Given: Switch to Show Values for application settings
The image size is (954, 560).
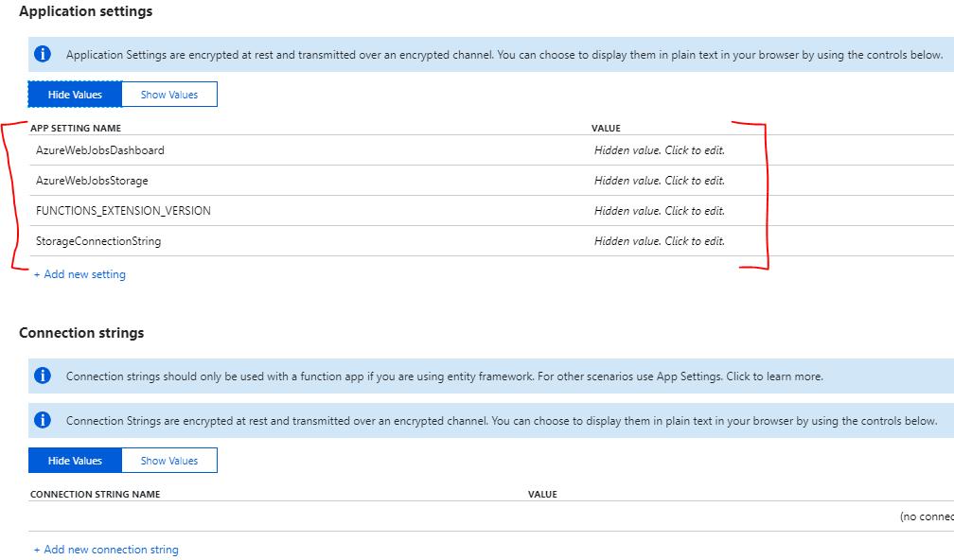Looking at the screenshot, I should (x=168, y=94).
